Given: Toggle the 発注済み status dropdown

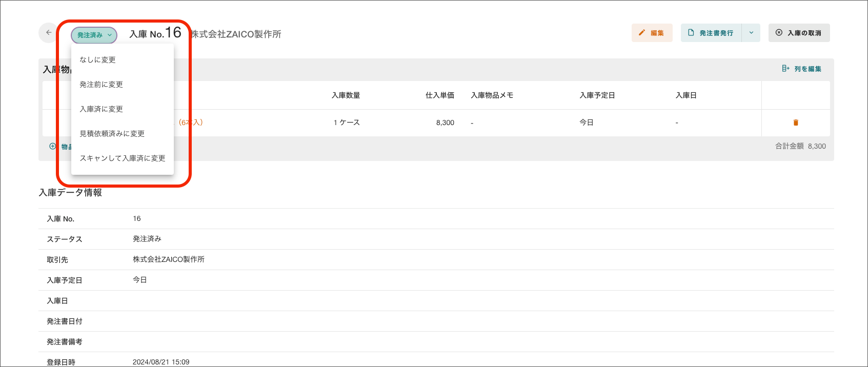Looking at the screenshot, I should click(94, 35).
